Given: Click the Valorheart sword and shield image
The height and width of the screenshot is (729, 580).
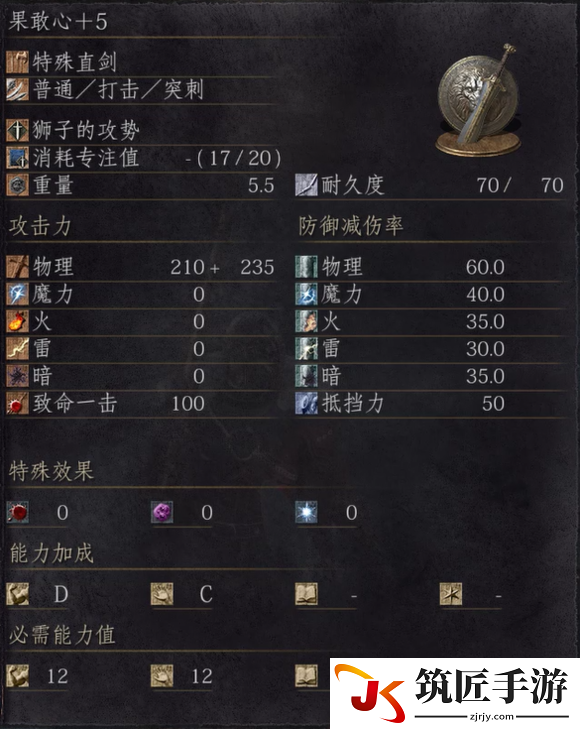Looking at the screenshot, I should 479,100.
